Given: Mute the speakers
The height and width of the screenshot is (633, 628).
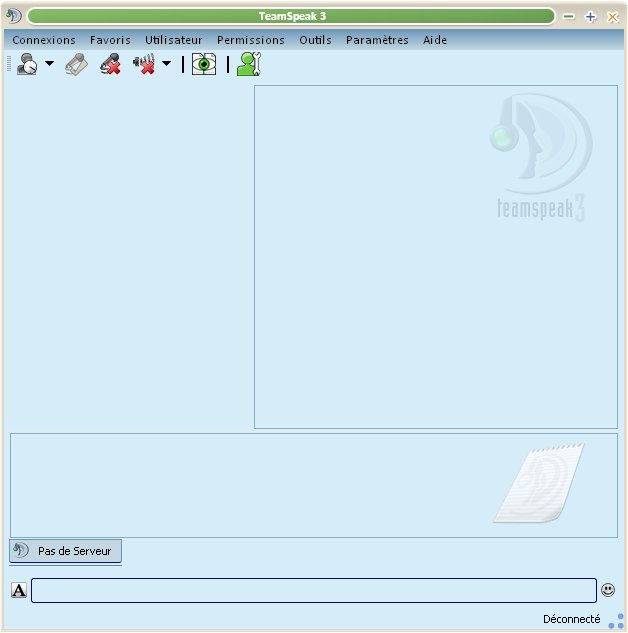Looking at the screenshot, I should [144, 65].
